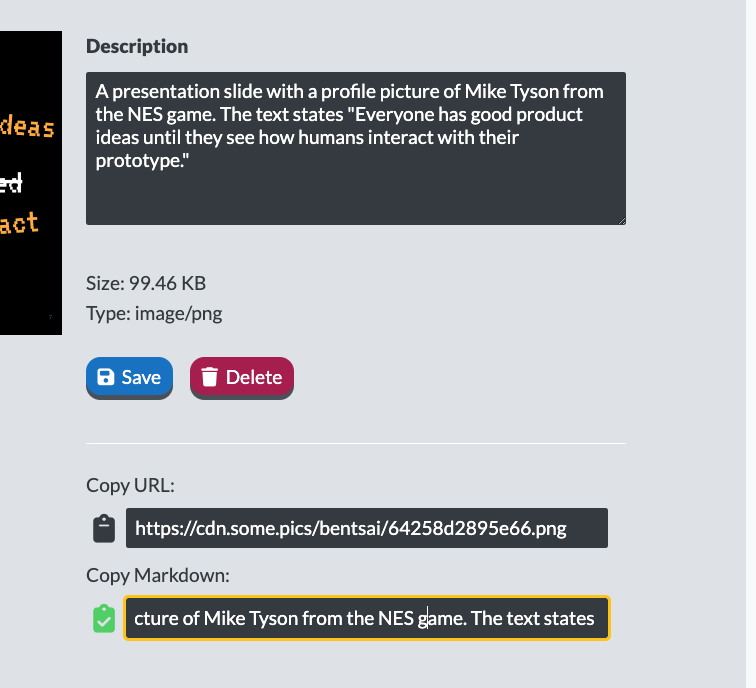Click the Copy URL label
Screen dimensions: 756x688
point(130,485)
